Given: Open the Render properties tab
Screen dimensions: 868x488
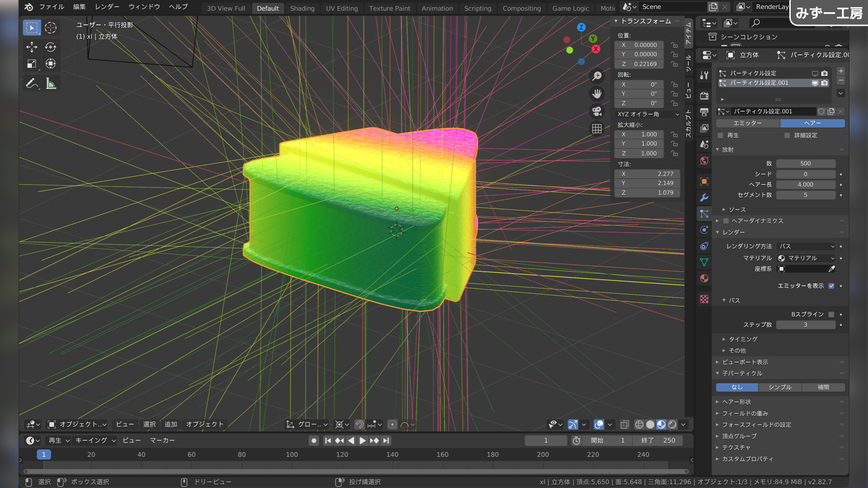Looking at the screenshot, I should tap(704, 95).
